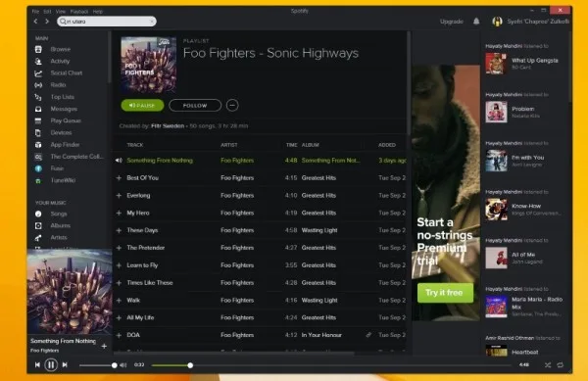This screenshot has height=381, width=588.
Task: Click the search input field
Action: (107, 22)
